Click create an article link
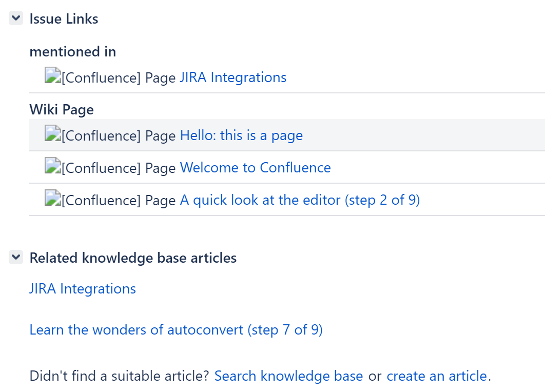This screenshot has width=545, height=392. (x=437, y=376)
